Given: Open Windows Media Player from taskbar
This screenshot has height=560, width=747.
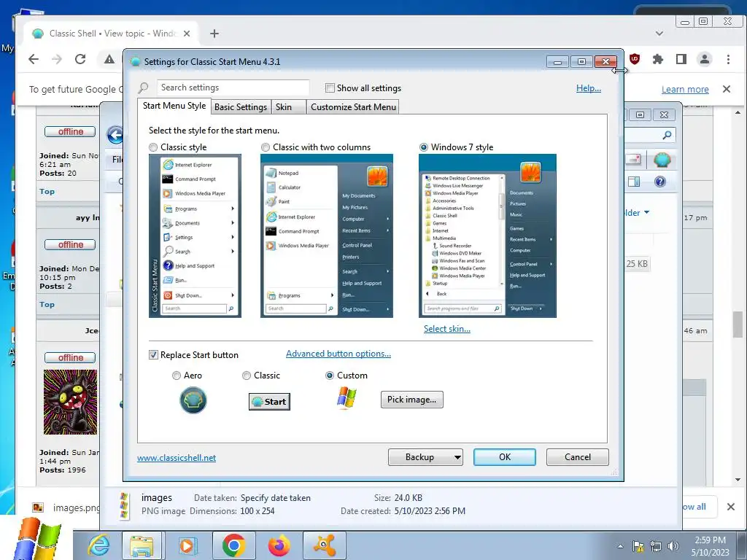Looking at the screenshot, I should 187,545.
